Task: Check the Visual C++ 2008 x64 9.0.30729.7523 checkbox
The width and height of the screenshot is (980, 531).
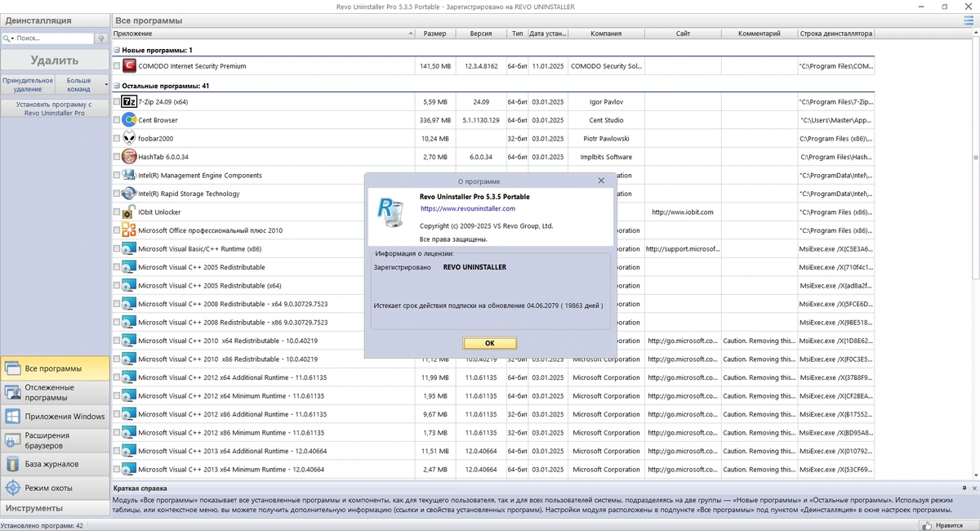Action: (x=117, y=304)
